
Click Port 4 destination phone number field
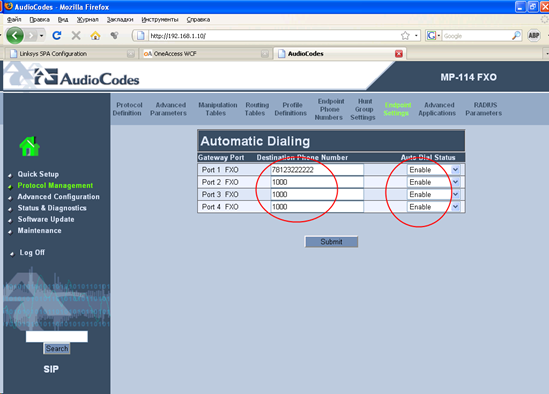coord(317,207)
